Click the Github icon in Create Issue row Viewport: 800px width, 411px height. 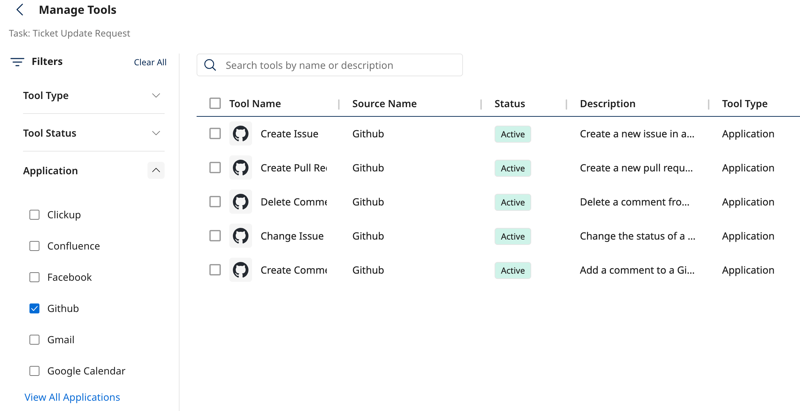pyautogui.click(x=240, y=134)
